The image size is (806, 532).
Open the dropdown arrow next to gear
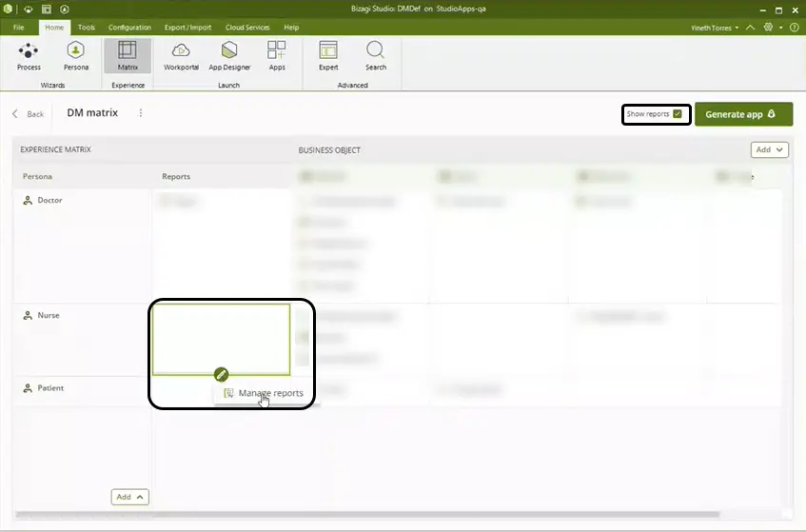(x=781, y=28)
